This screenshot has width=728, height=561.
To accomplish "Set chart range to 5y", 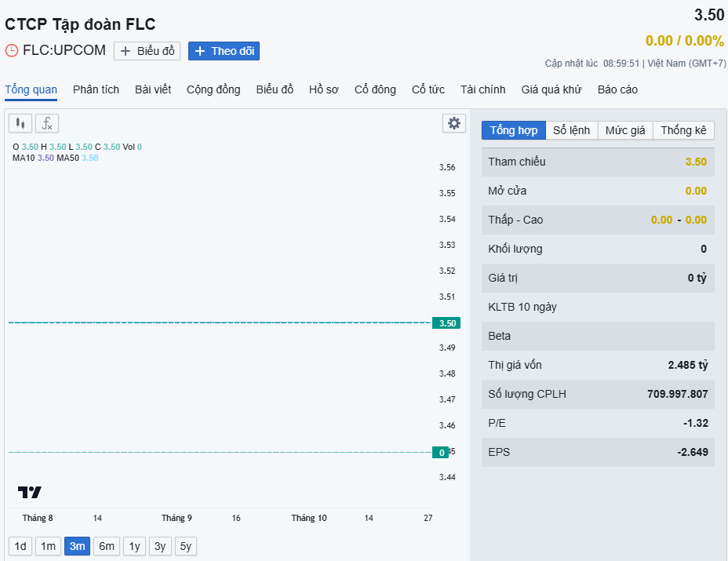I will (x=186, y=546).
